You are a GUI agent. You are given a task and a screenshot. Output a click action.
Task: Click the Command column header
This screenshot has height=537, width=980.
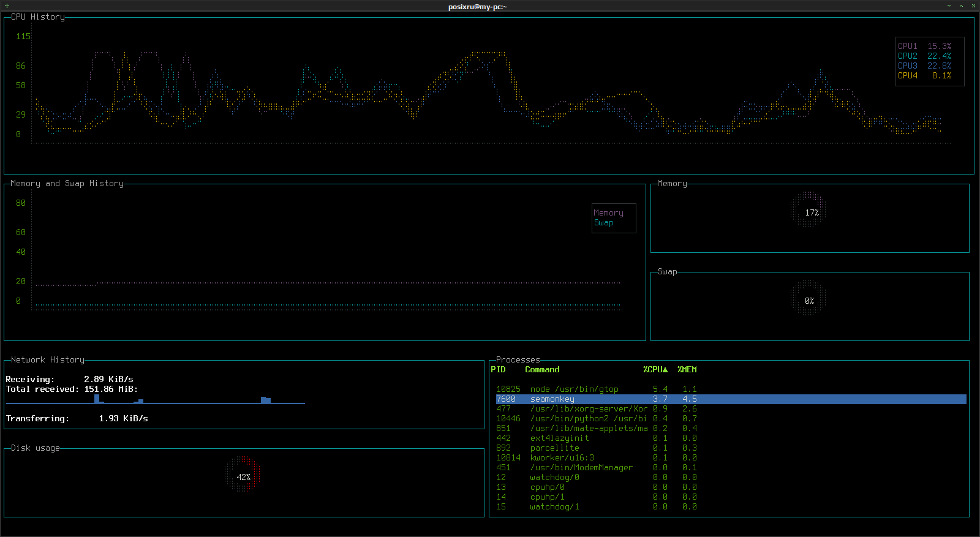pos(542,369)
